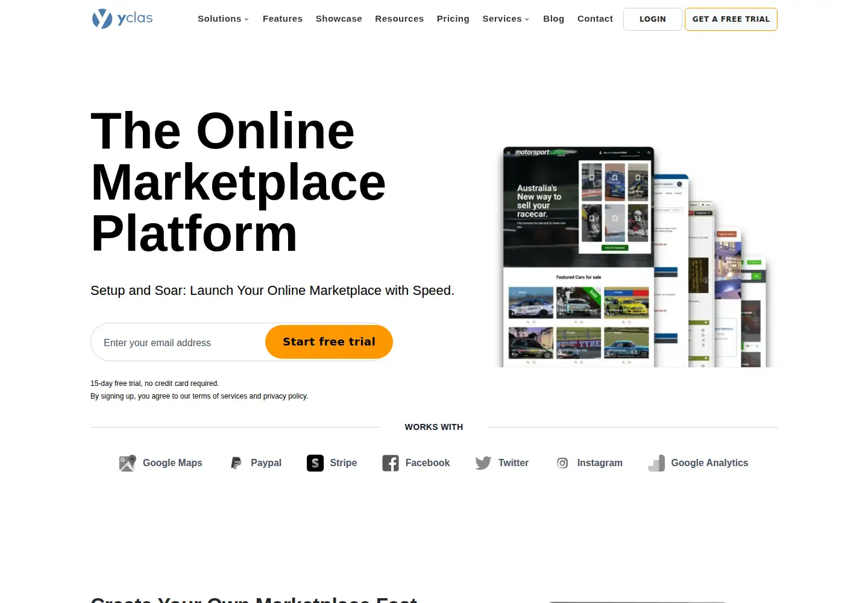The width and height of the screenshot is (868, 603).
Task: Click the Facebook logo icon
Action: (x=391, y=463)
